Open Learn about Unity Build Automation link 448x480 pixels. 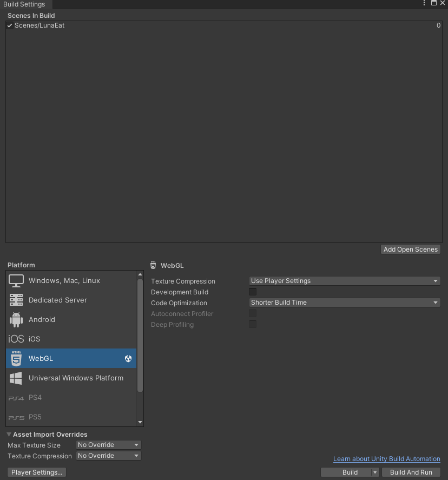coord(387,459)
